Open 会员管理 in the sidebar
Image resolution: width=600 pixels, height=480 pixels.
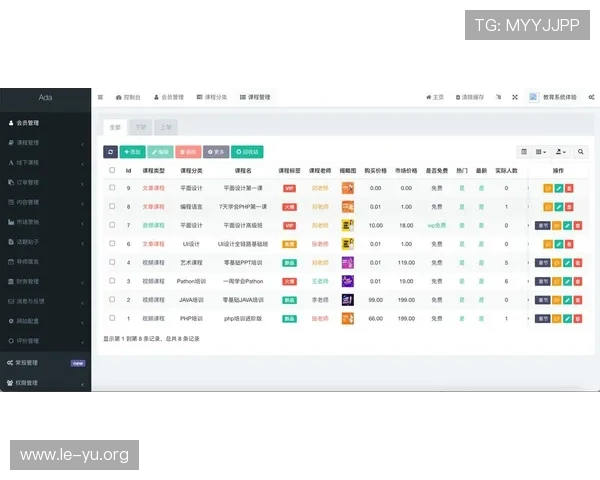pos(46,123)
